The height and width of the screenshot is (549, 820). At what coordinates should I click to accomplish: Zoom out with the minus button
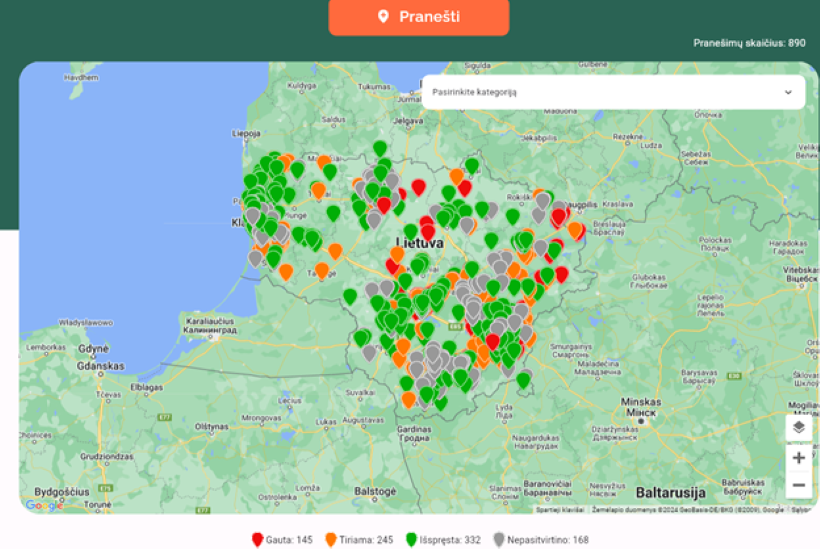tap(799, 485)
